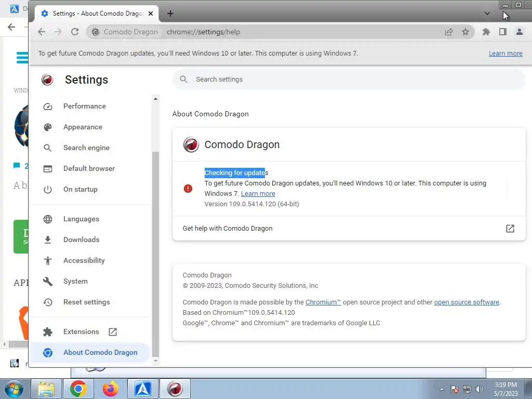Image resolution: width=532 pixels, height=399 pixels.
Task: Click the red update error icon
Action: coord(188,189)
